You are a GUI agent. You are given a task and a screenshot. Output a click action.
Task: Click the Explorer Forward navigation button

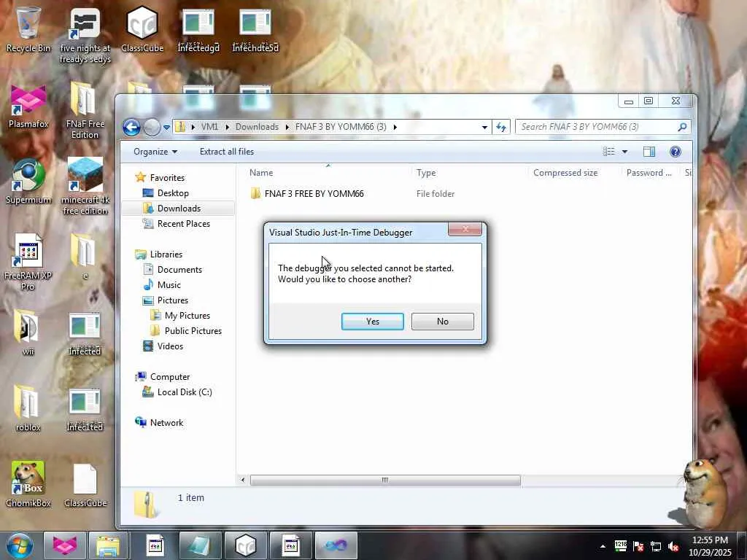pyautogui.click(x=152, y=127)
